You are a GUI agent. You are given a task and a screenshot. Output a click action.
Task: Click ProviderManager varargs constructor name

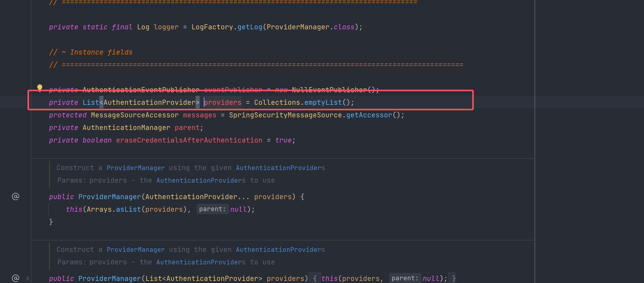(110, 197)
